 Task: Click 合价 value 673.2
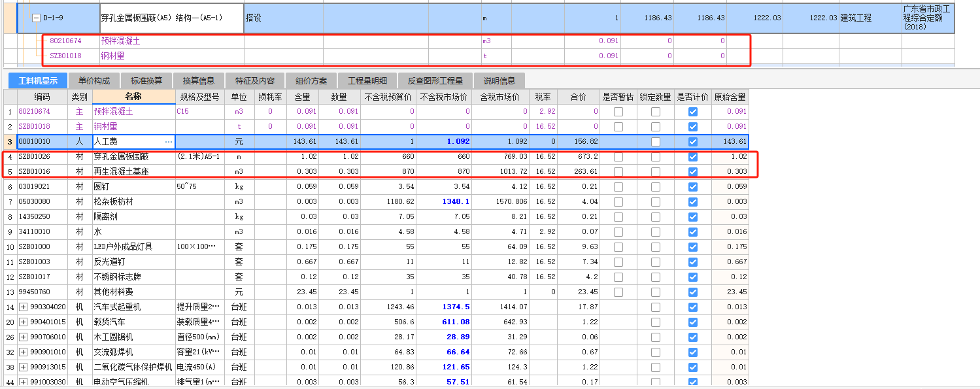579,157
